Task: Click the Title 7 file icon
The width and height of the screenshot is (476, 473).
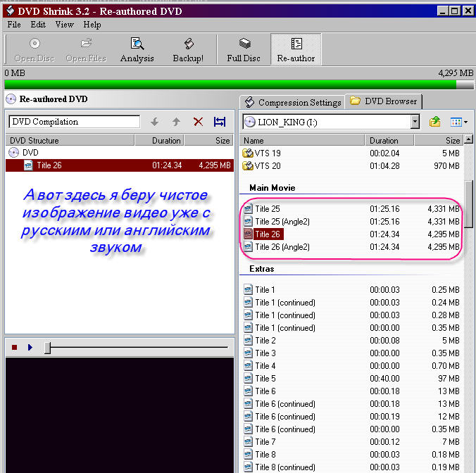Action: click(x=248, y=442)
